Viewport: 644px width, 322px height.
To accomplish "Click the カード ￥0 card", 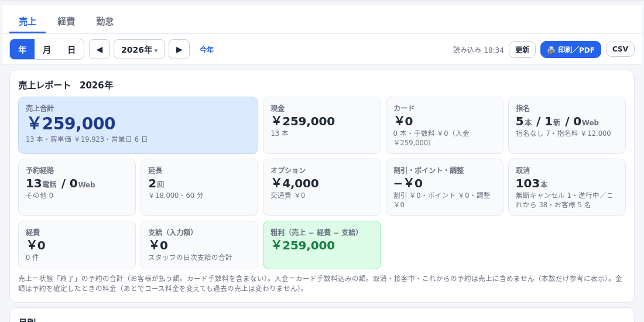I will pyautogui.click(x=444, y=125).
